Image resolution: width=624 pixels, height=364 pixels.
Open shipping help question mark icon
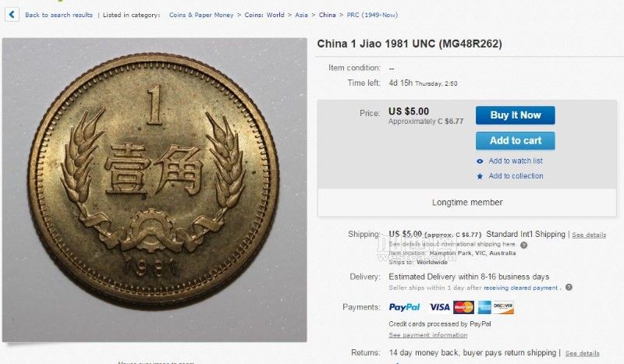pos(523,245)
